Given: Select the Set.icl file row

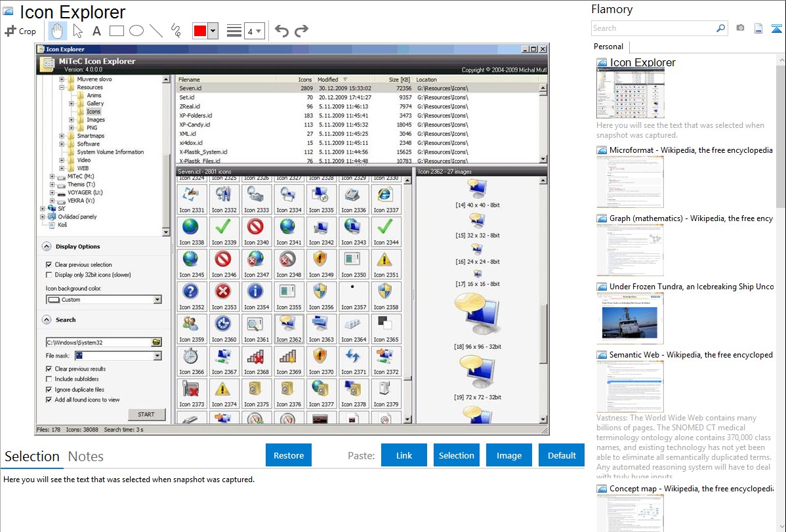Looking at the screenshot, I should click(358, 98).
